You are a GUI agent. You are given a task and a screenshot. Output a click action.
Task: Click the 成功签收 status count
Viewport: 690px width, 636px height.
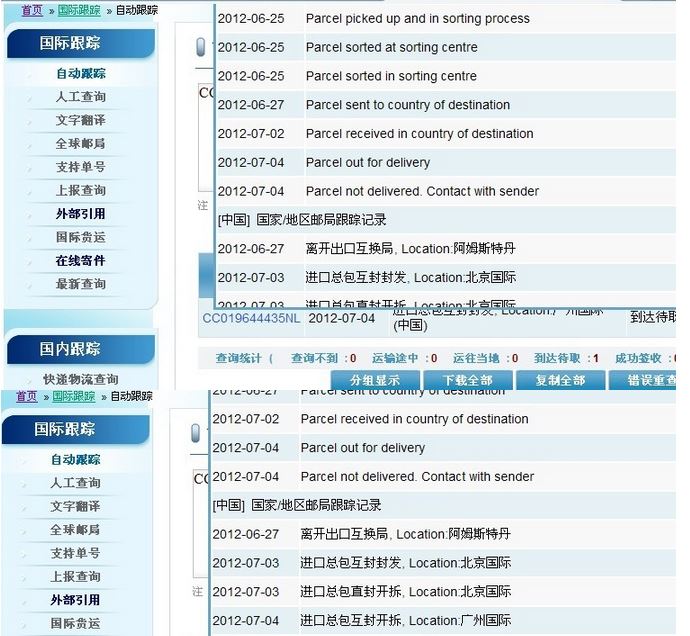point(644,358)
